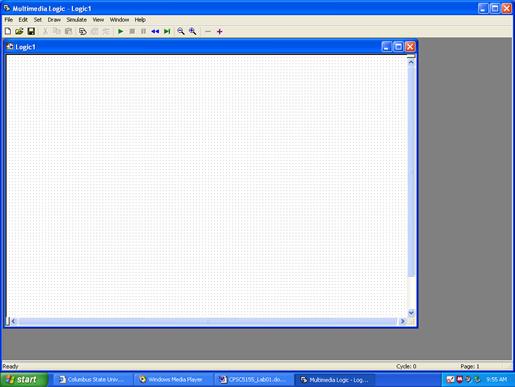Click the New document toolbar icon

[x=8, y=31]
